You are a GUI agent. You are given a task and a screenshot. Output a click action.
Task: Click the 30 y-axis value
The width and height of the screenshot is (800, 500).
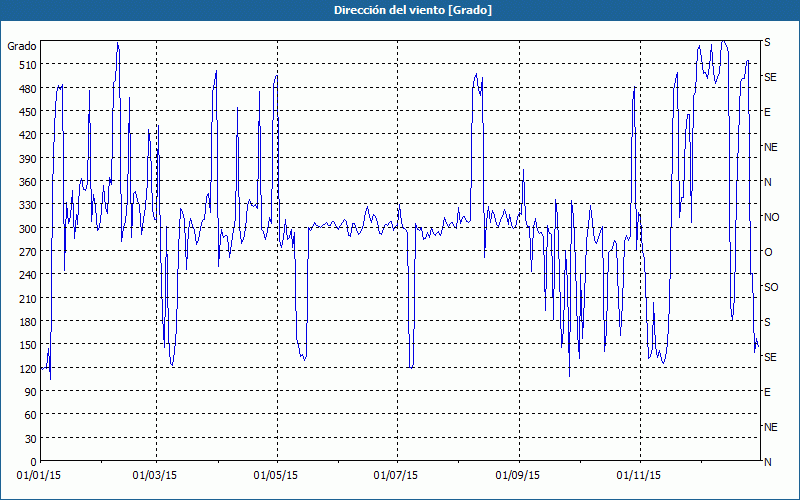(x=31, y=439)
